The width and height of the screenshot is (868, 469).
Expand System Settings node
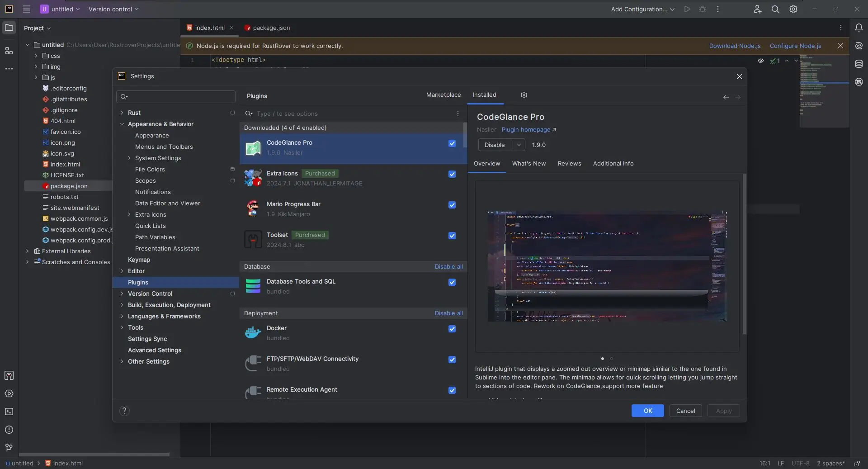(x=129, y=158)
